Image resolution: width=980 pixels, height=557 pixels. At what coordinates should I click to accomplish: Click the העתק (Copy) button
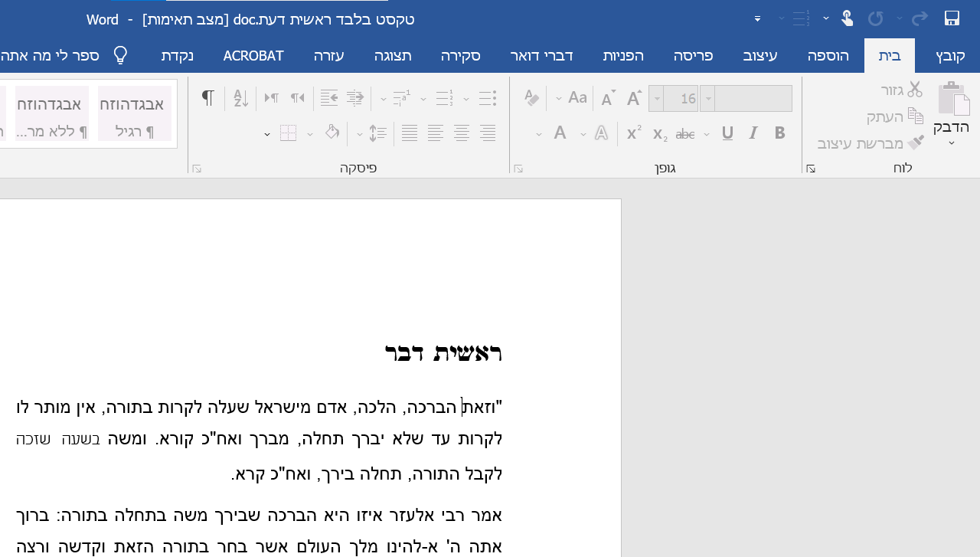895,116
